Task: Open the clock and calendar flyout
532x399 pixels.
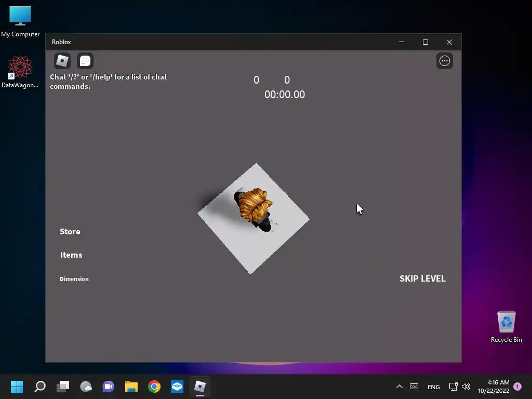Action: (494, 387)
